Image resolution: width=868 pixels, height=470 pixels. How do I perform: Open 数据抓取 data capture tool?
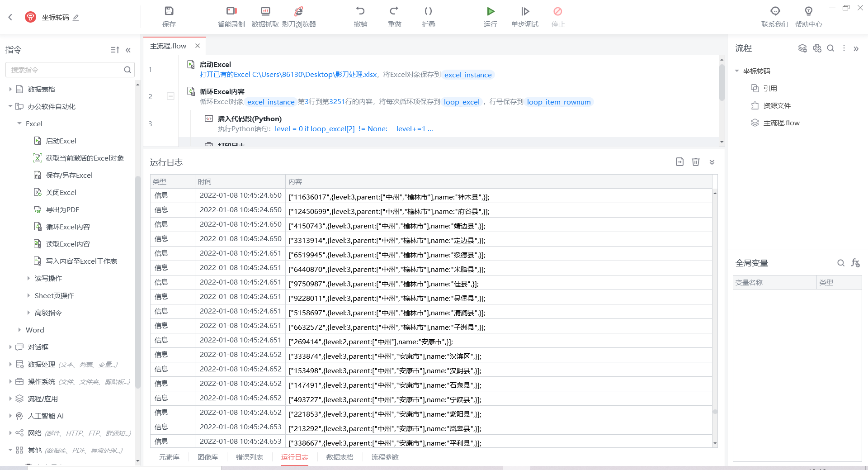(x=265, y=17)
